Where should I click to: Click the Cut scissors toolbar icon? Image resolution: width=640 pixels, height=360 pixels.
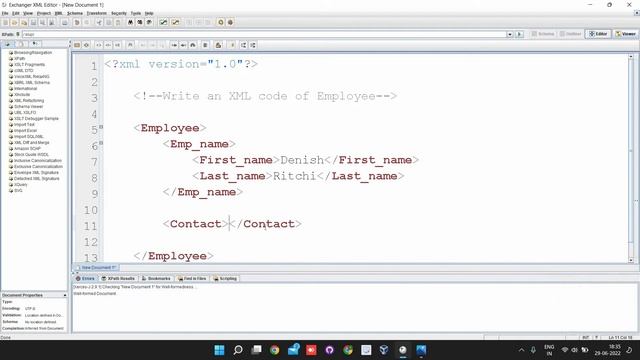99,22
